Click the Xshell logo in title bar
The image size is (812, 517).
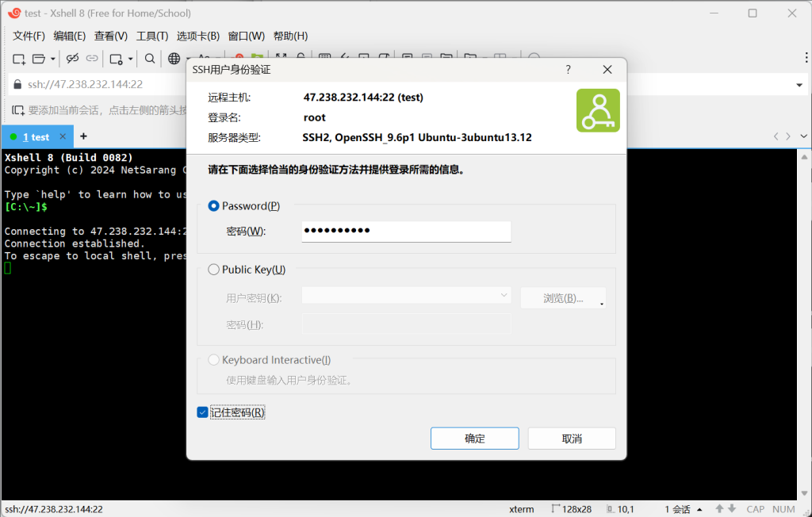point(14,13)
